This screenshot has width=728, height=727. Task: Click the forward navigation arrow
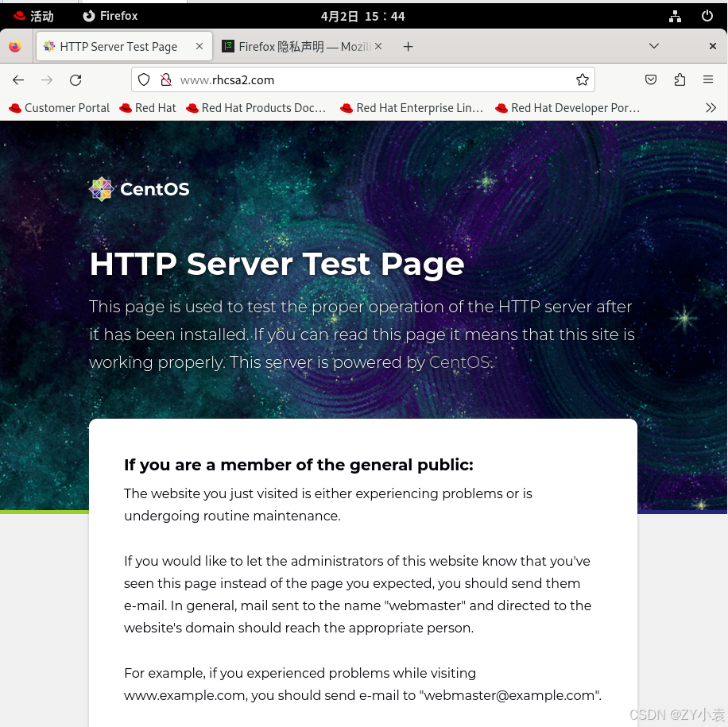[x=46, y=79]
